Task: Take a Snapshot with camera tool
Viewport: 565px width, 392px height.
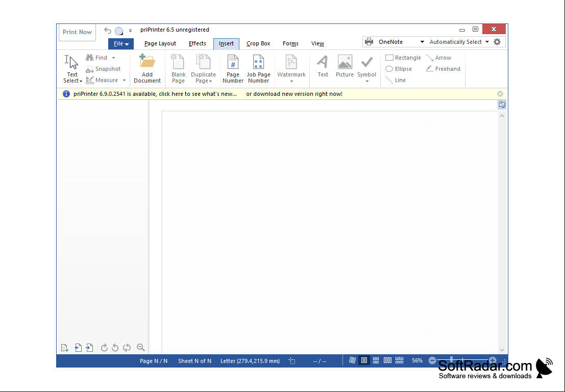Action: tap(103, 69)
